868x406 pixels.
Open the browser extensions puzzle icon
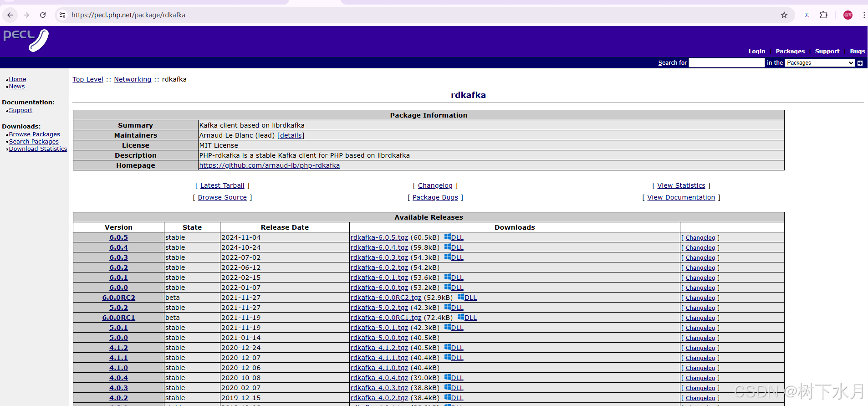pyautogui.click(x=823, y=15)
